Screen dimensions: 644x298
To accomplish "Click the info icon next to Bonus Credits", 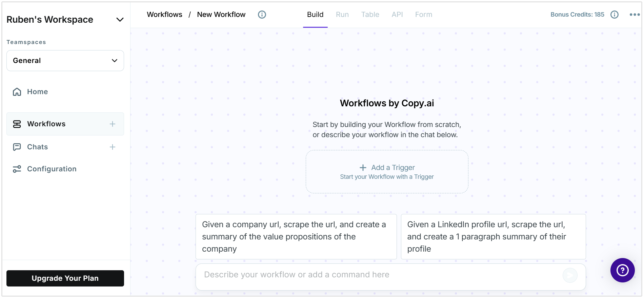I will (x=614, y=15).
